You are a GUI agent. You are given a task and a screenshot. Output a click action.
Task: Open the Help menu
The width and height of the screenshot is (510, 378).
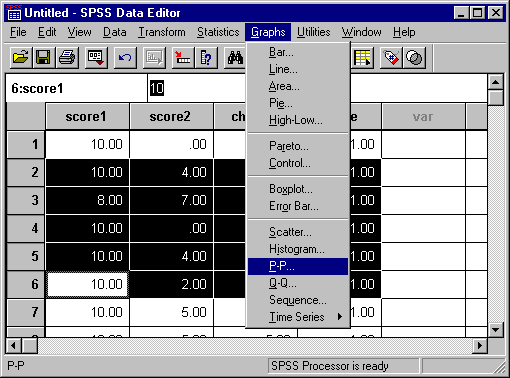[404, 32]
